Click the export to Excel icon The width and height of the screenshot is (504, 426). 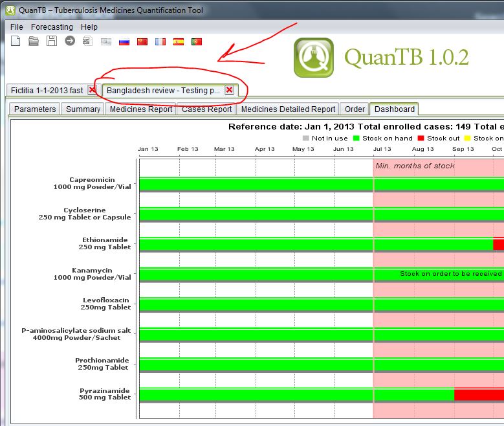pyautogui.click(x=87, y=41)
